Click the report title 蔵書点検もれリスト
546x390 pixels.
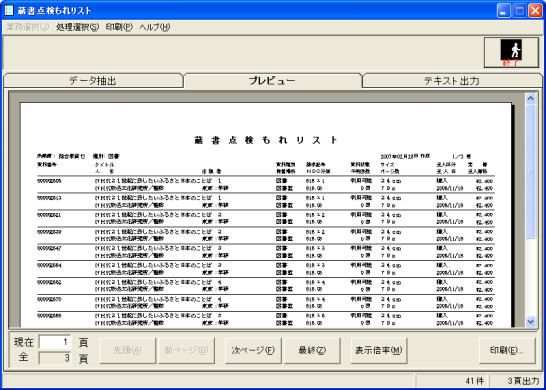[266, 140]
